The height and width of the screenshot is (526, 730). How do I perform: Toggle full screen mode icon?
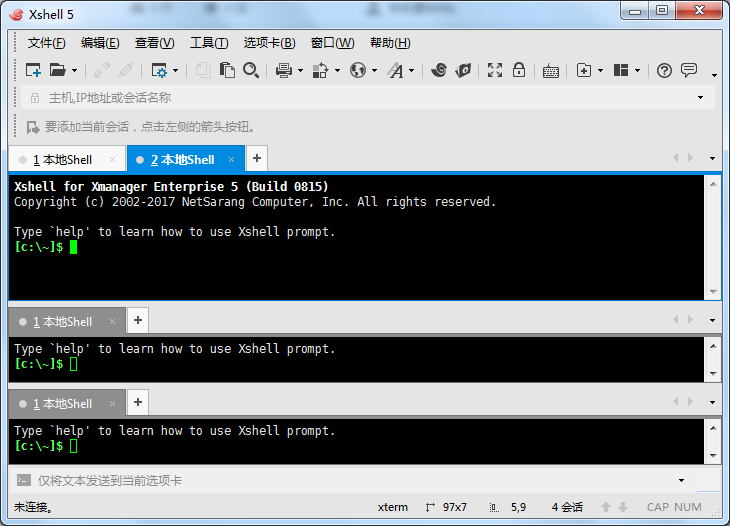coord(494,70)
